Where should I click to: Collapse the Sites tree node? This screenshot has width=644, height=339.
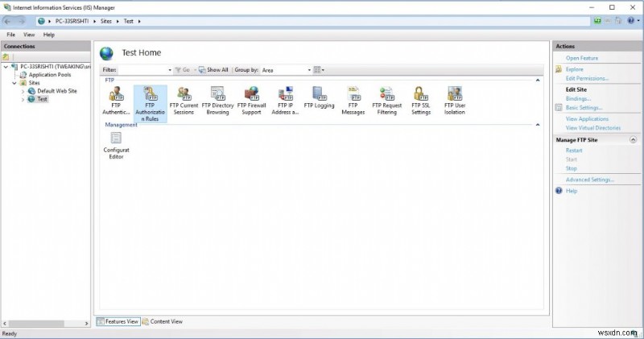(x=14, y=83)
